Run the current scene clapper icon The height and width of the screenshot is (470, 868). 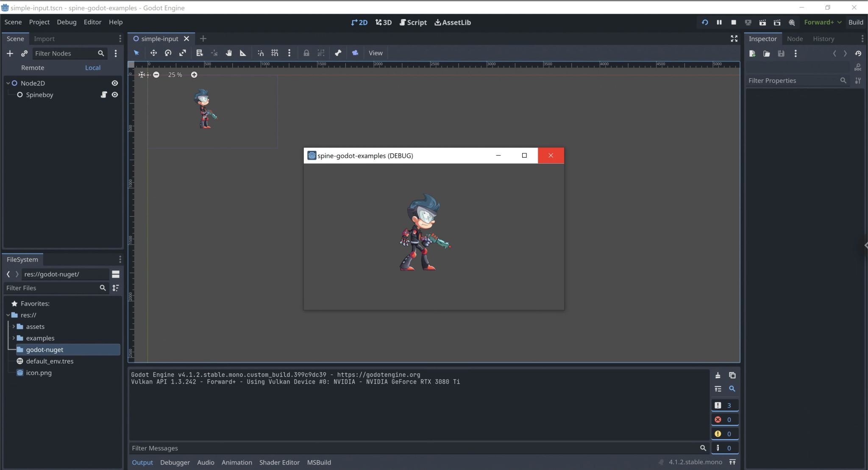point(762,22)
